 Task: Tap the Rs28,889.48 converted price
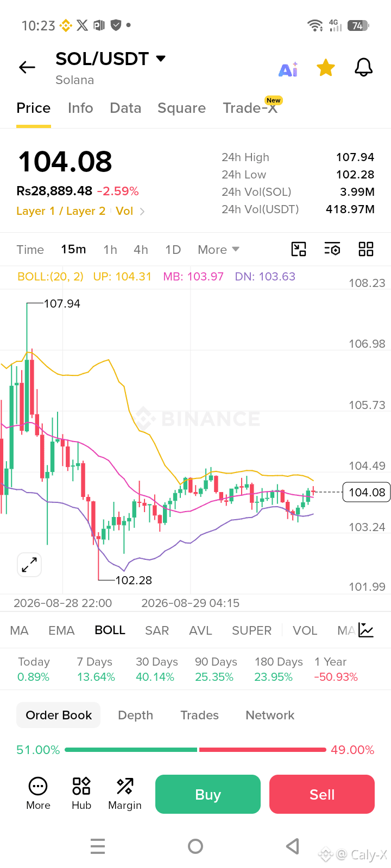click(54, 191)
